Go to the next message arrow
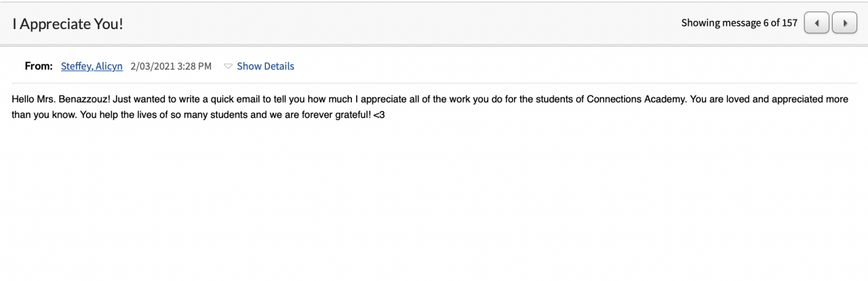This screenshot has height=281, width=868. [844, 23]
